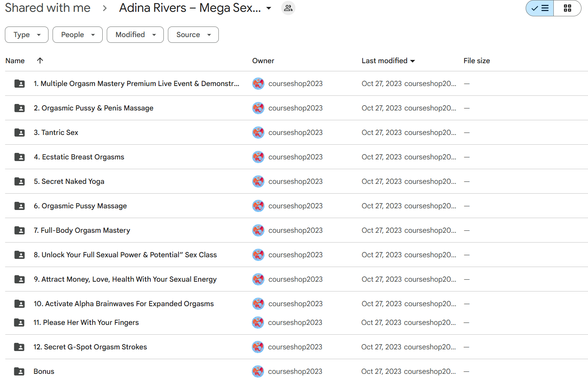Click owner avatar in 5. Secret Naked Yoga row
Screen dimensions: 588x382
click(258, 181)
